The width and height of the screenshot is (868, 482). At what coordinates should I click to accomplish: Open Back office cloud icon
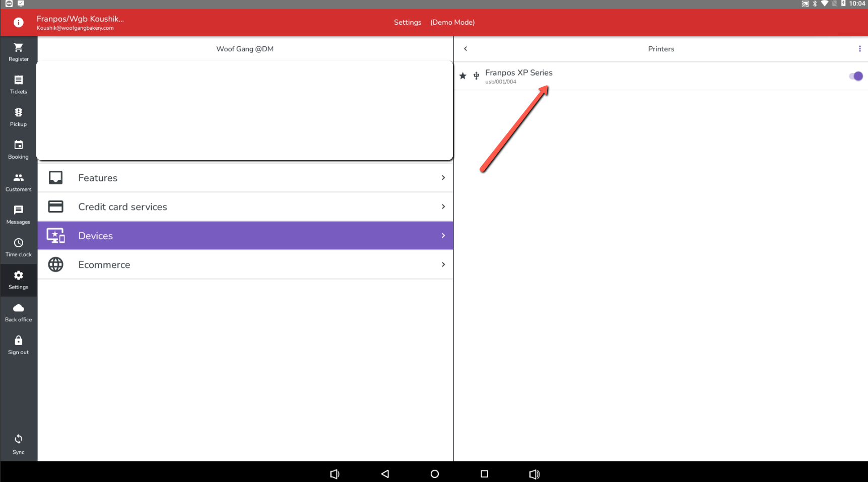[19, 308]
